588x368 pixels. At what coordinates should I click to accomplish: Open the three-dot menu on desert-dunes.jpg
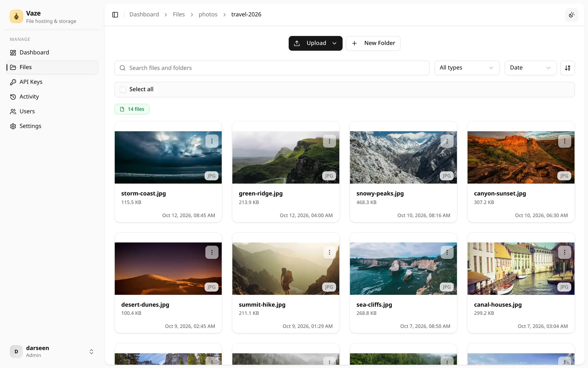click(212, 252)
